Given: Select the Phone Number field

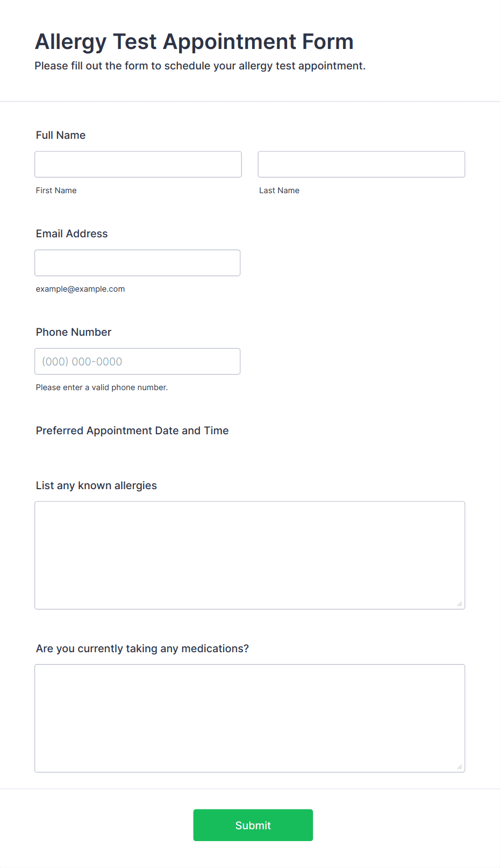Looking at the screenshot, I should pos(138,361).
